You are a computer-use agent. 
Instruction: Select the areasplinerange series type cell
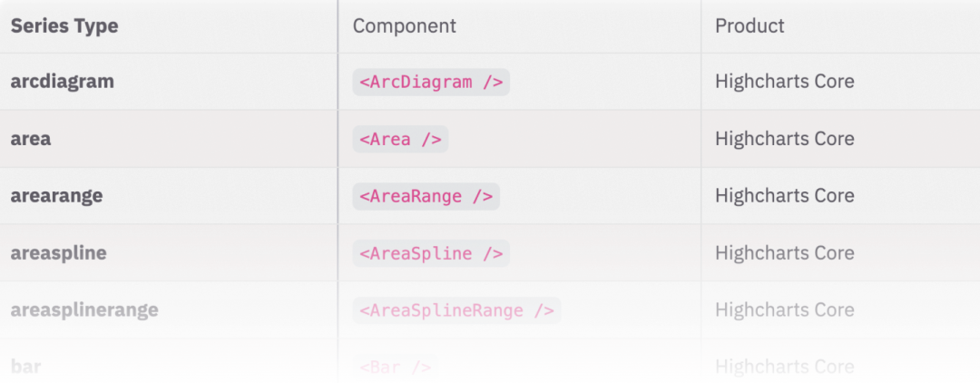point(84,310)
